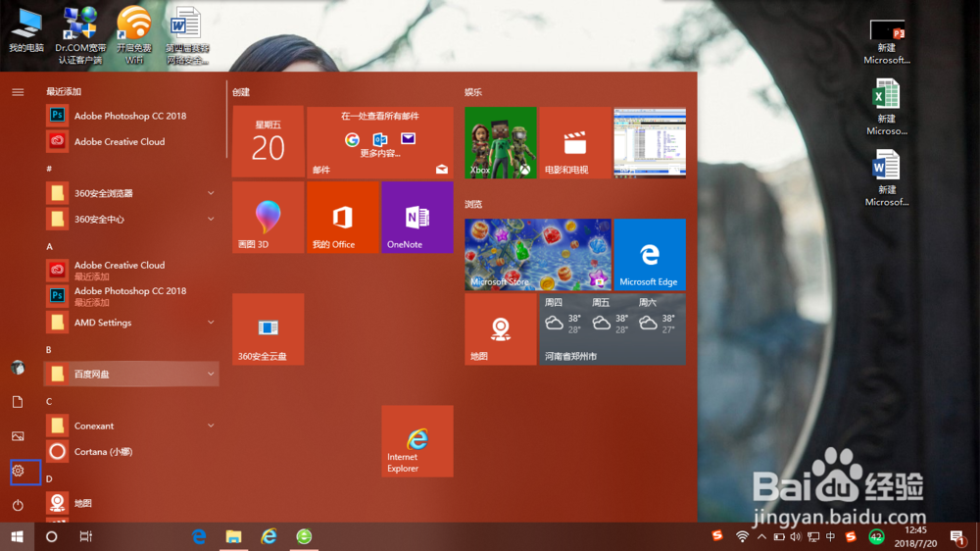Open the 新建 PowerPoint file on desktop
The height and width of the screenshot is (551, 980).
coord(887,41)
